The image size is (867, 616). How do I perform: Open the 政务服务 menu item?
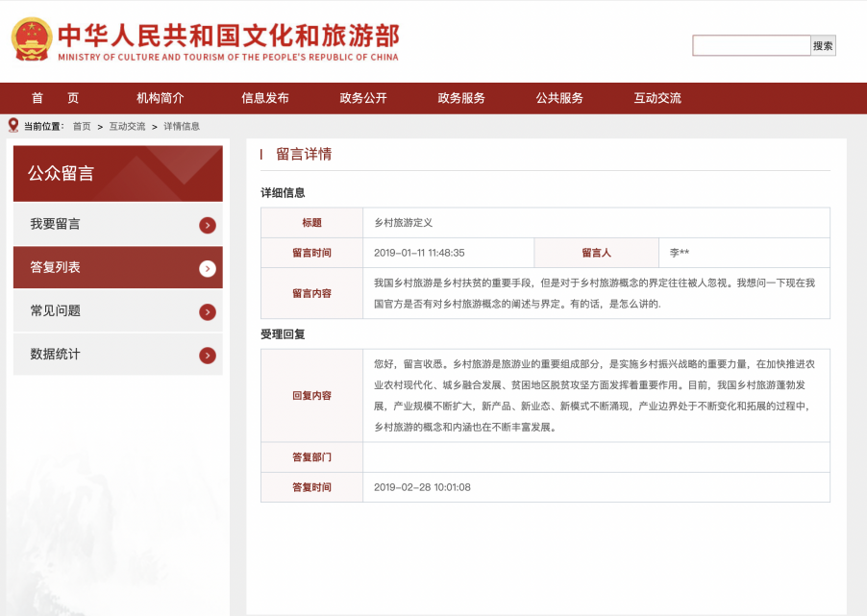pos(461,98)
